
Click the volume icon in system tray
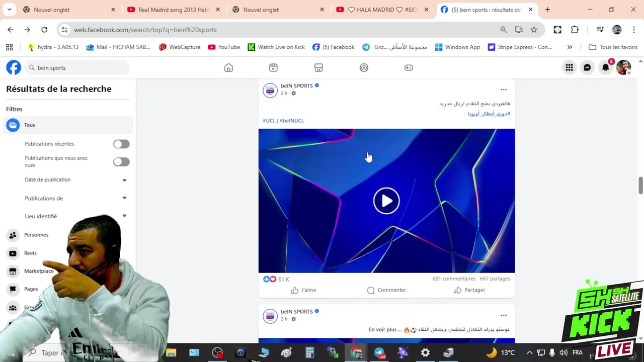click(563, 352)
